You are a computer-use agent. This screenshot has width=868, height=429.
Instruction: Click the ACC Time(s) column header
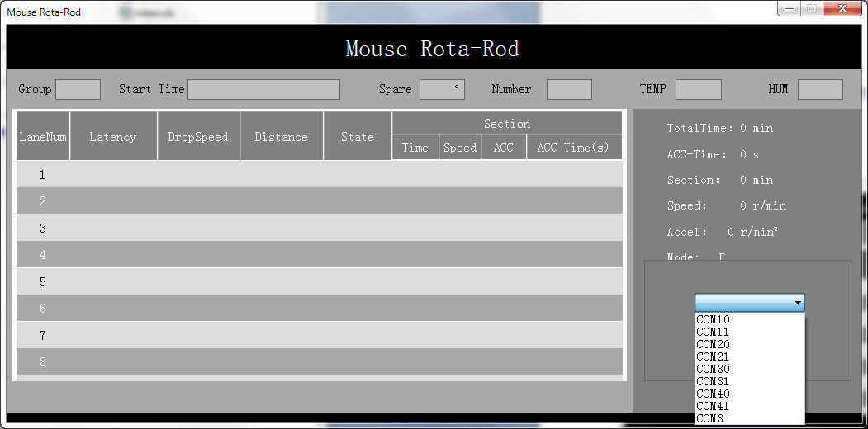click(573, 148)
